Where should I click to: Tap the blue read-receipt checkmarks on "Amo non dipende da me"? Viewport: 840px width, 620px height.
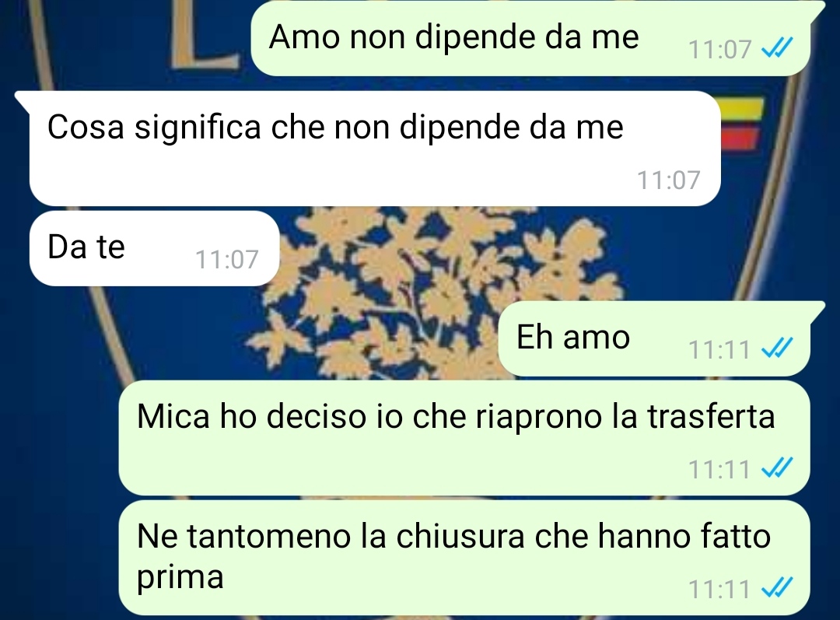tap(777, 49)
